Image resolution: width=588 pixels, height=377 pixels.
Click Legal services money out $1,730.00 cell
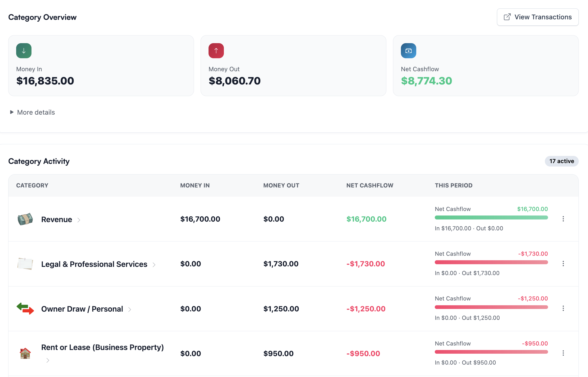coord(281,264)
